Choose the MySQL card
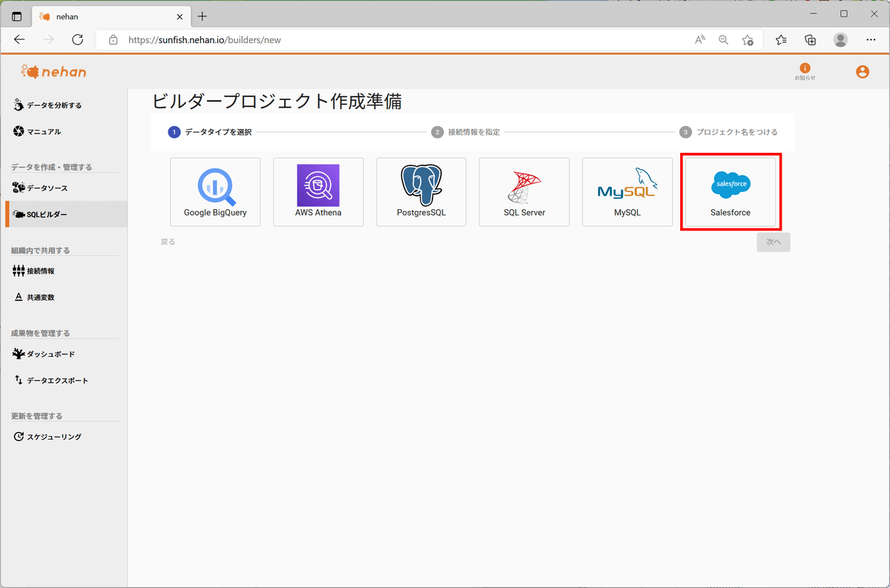This screenshot has width=890, height=588. pyautogui.click(x=627, y=192)
